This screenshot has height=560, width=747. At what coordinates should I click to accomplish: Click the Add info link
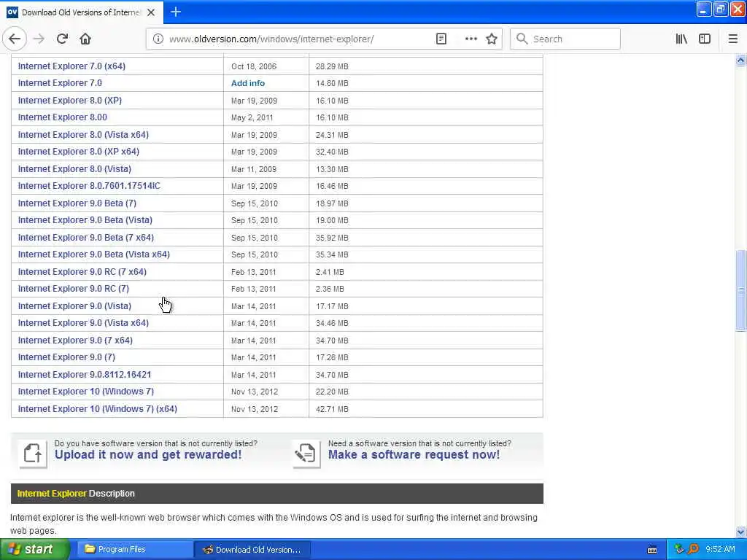[x=248, y=83]
